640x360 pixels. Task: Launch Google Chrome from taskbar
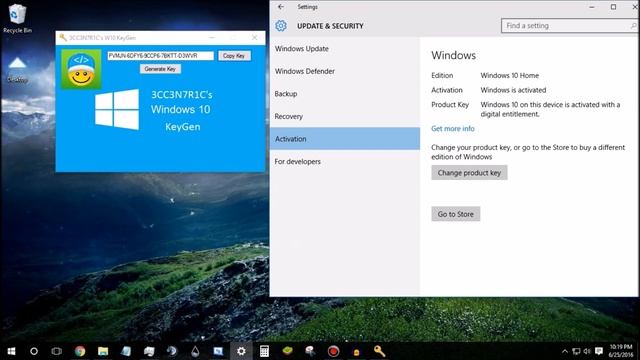tap(80, 351)
